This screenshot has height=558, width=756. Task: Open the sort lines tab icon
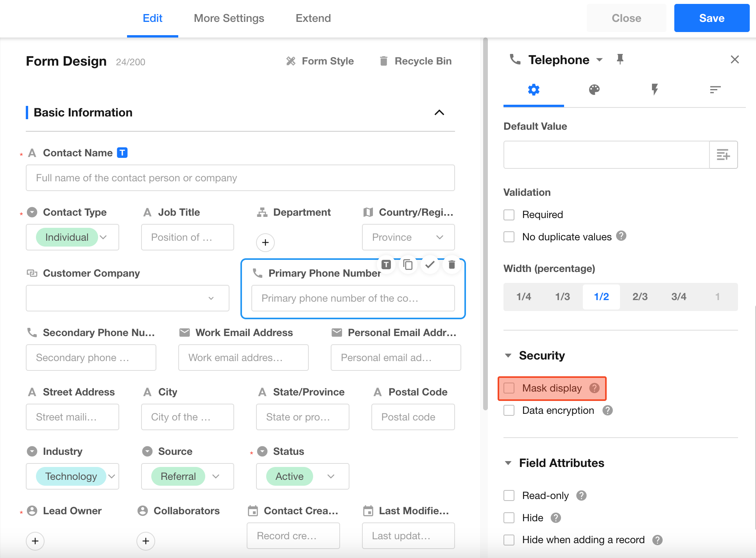[x=715, y=90]
